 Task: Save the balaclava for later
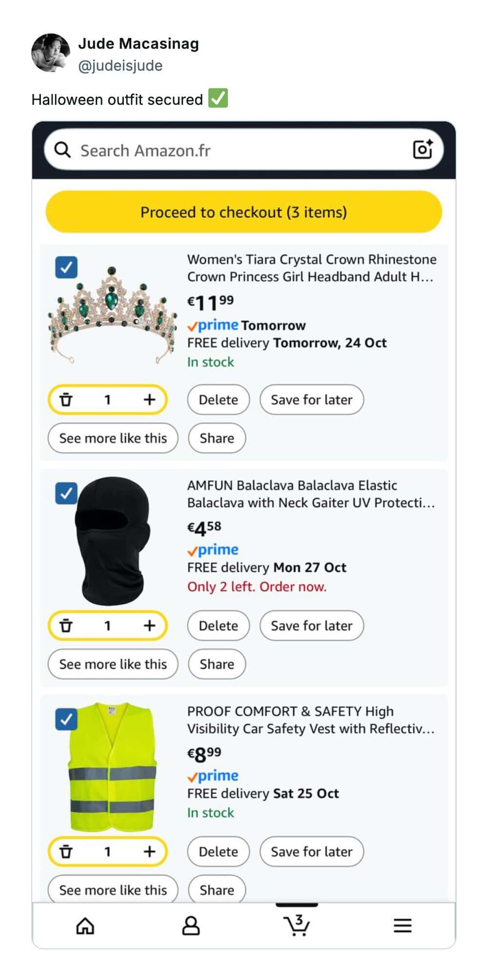click(x=311, y=626)
